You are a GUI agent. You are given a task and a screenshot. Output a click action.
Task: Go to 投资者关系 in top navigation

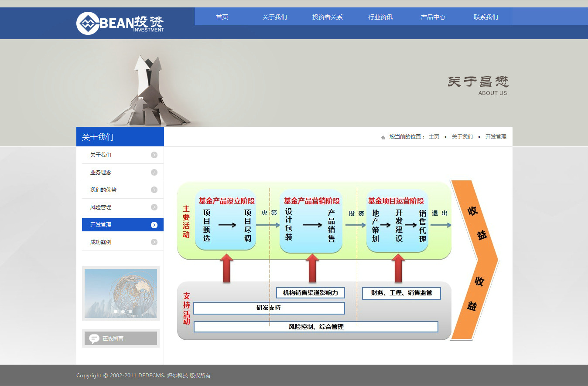pyautogui.click(x=327, y=17)
